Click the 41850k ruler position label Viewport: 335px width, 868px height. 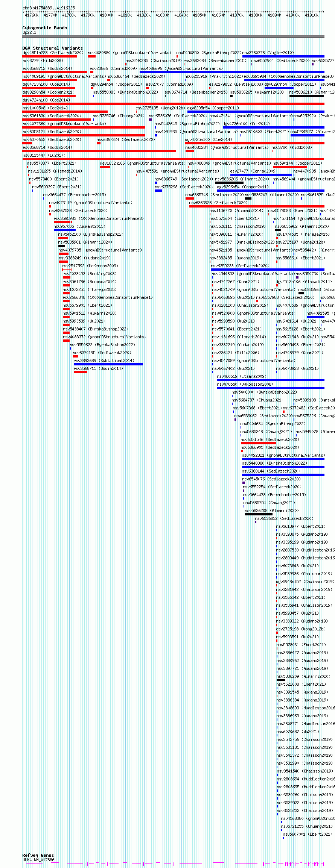(x=199, y=15)
